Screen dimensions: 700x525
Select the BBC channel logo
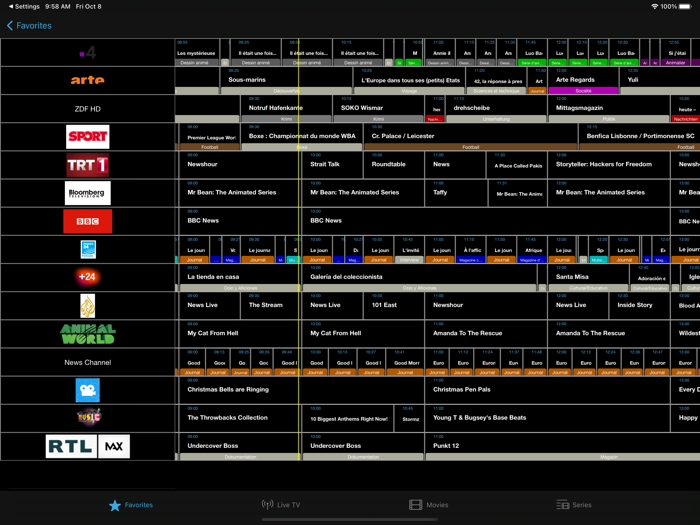click(88, 221)
